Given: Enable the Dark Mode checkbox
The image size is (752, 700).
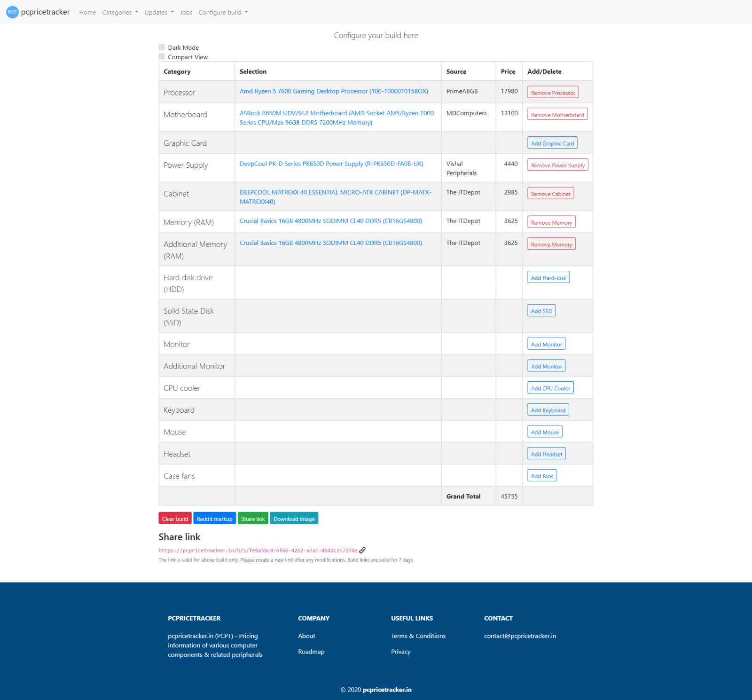Looking at the screenshot, I should (162, 47).
